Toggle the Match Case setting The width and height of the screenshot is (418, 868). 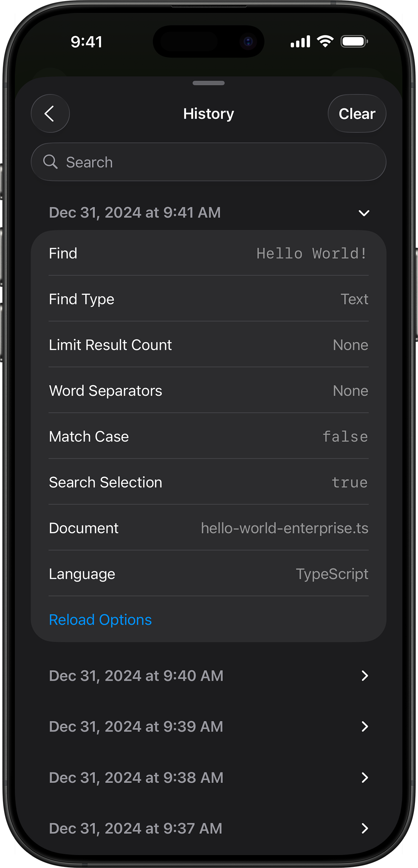[208, 436]
